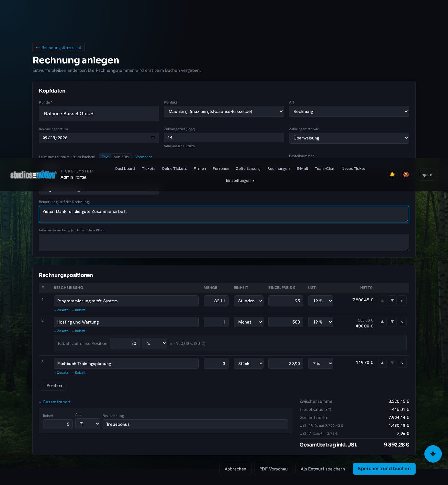Image resolution: width=448 pixels, height=485 pixels.
Task: Click the studios=motion logo
Action: (33, 175)
